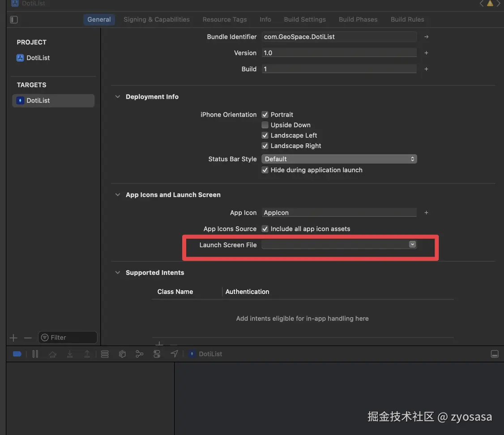Uncheck Upside Down orientation
Viewport: 504px width, 435px height.
(x=265, y=125)
